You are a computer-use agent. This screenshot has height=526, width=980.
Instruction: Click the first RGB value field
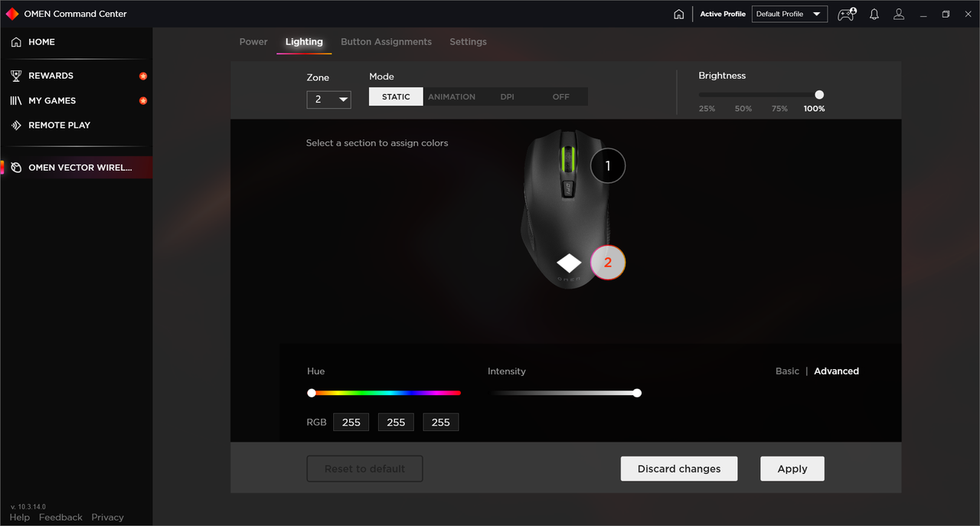[351, 422]
